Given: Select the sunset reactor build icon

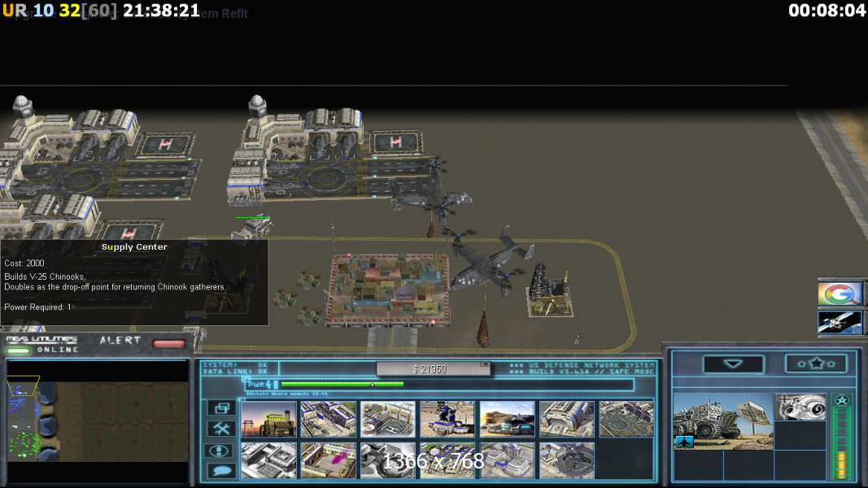Looking at the screenshot, I should (268, 419).
